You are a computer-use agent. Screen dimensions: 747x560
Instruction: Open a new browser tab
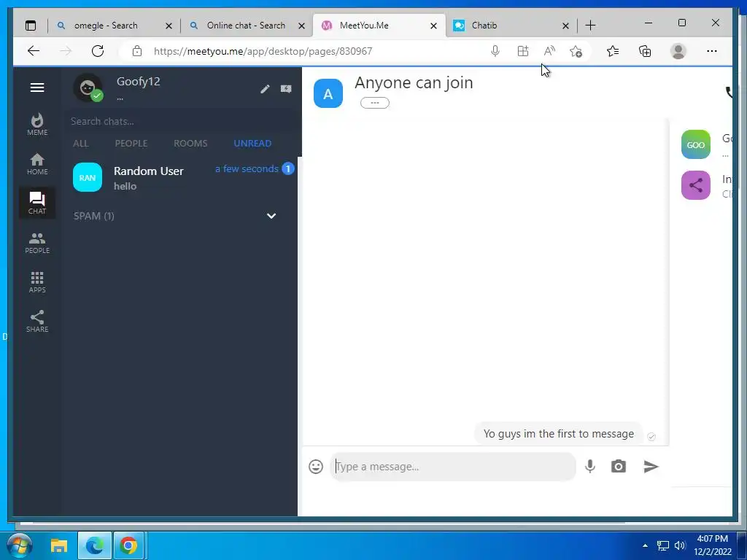(x=590, y=26)
